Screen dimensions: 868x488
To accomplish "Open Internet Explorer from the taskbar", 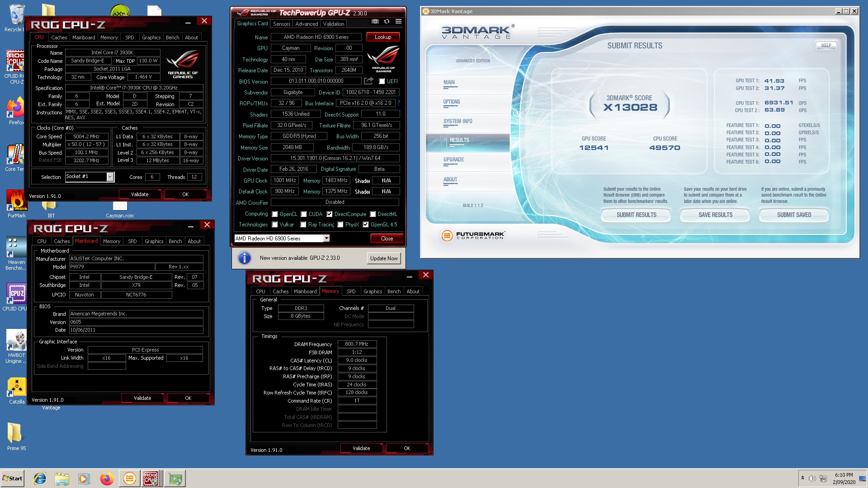I will coord(40,479).
